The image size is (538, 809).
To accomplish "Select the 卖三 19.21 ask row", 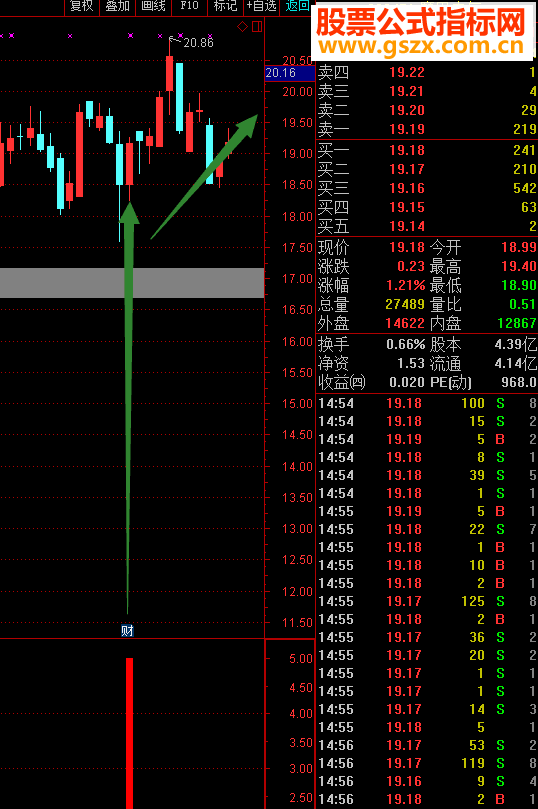I will pyautogui.click(x=427, y=91).
